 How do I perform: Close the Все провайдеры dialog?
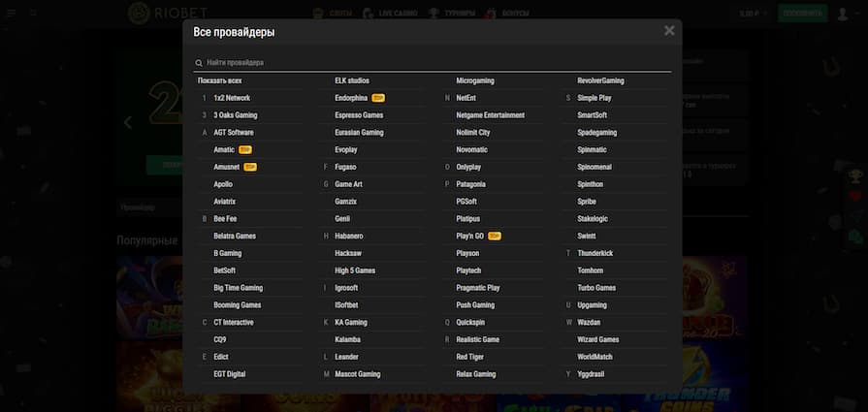click(669, 31)
